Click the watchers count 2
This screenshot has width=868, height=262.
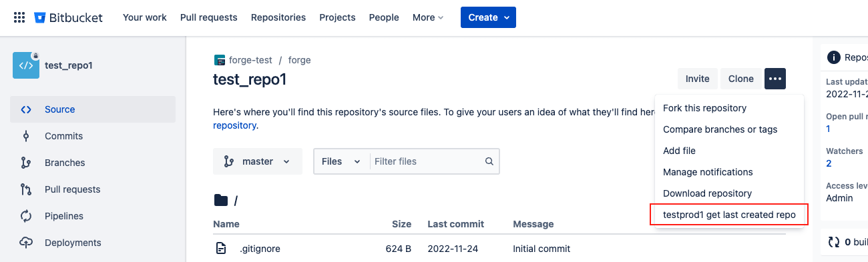coord(829,163)
